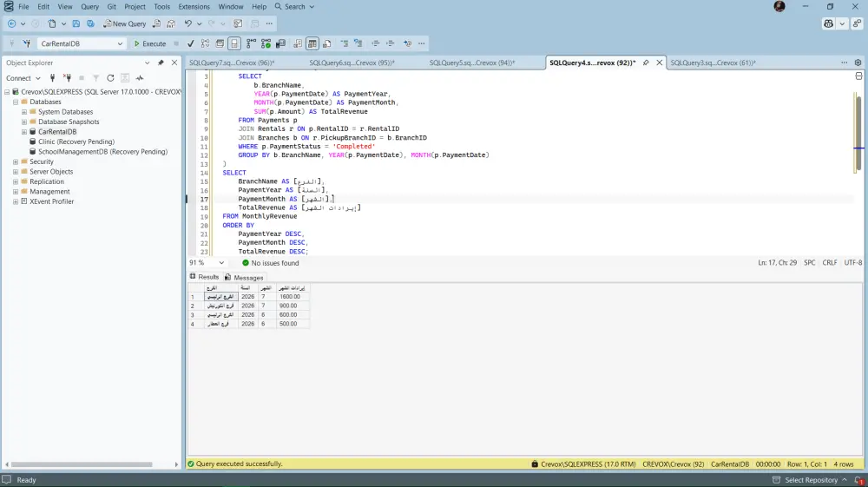This screenshot has width=868, height=487.
Task: Toggle IntelliSense Enabled button
Action: tap(234, 43)
